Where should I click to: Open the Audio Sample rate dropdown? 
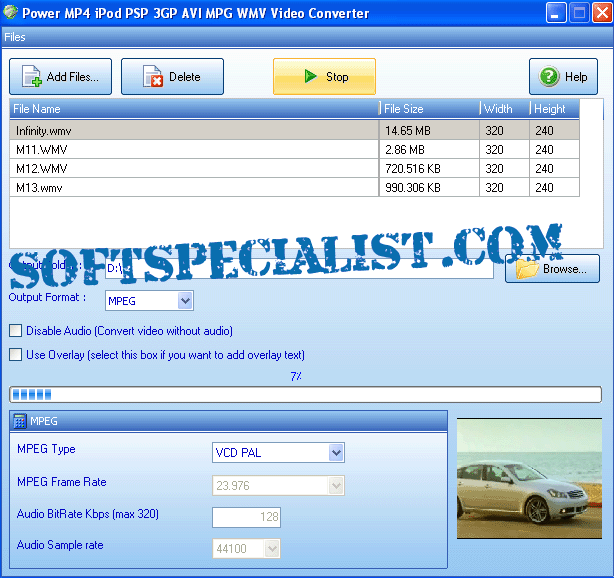pos(272,548)
